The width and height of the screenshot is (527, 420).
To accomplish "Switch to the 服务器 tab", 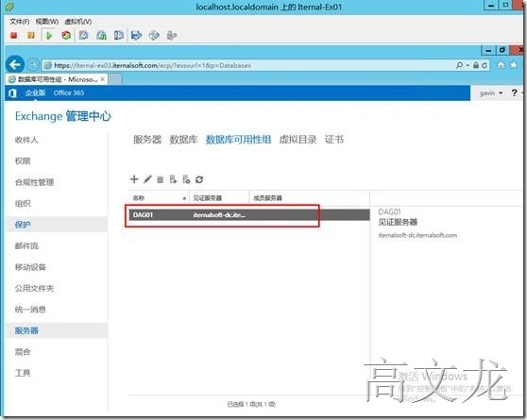I will click(147, 139).
